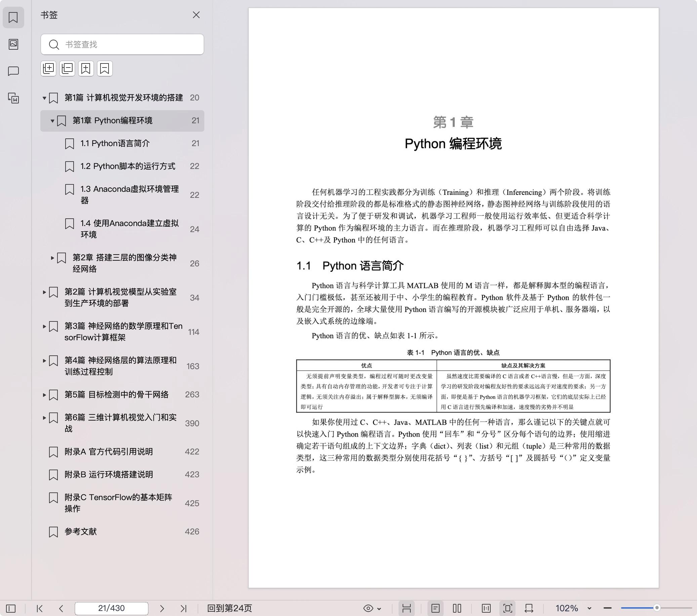Open the bookmarks sidebar panel icon
The height and width of the screenshot is (616, 697).
13,17
